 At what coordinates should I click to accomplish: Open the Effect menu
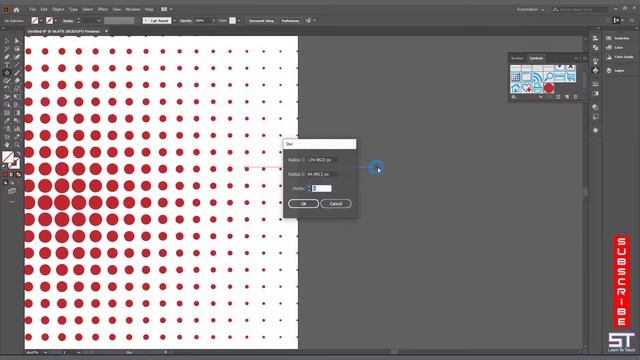tap(102, 9)
